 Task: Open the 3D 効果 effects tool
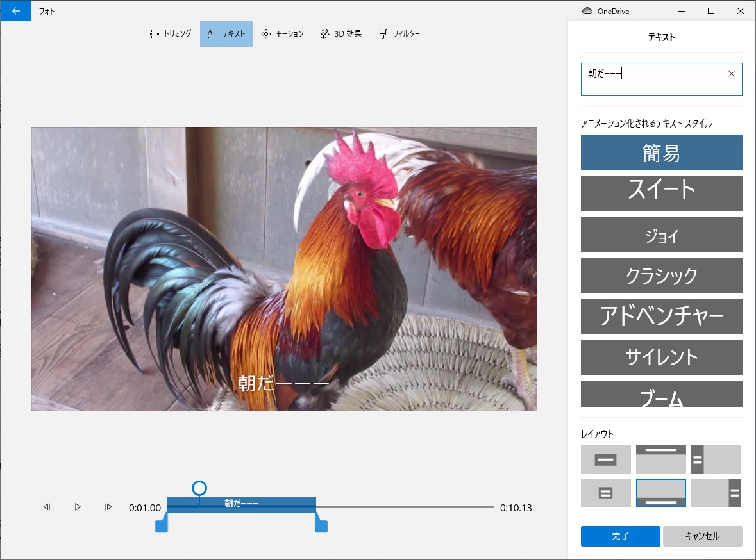[x=341, y=34]
